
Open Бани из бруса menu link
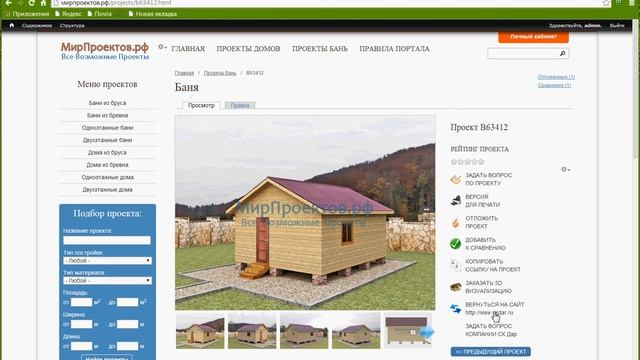107,103
